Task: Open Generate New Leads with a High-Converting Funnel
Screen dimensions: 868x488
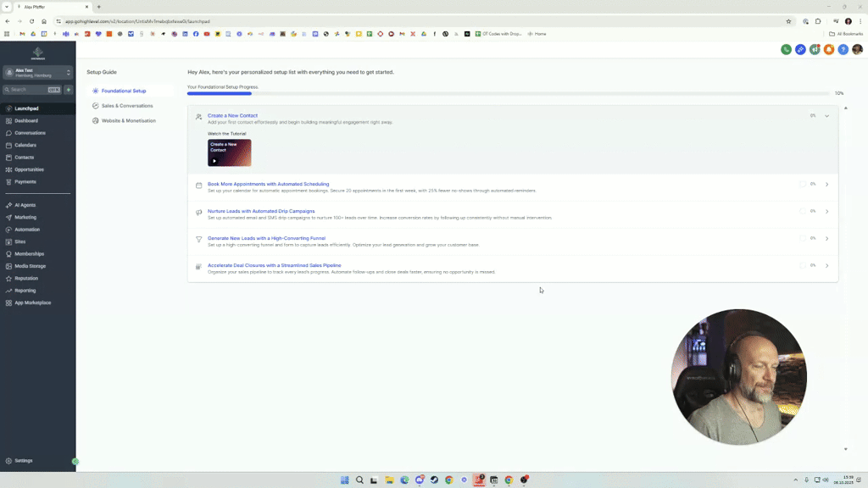Action: [266, 238]
